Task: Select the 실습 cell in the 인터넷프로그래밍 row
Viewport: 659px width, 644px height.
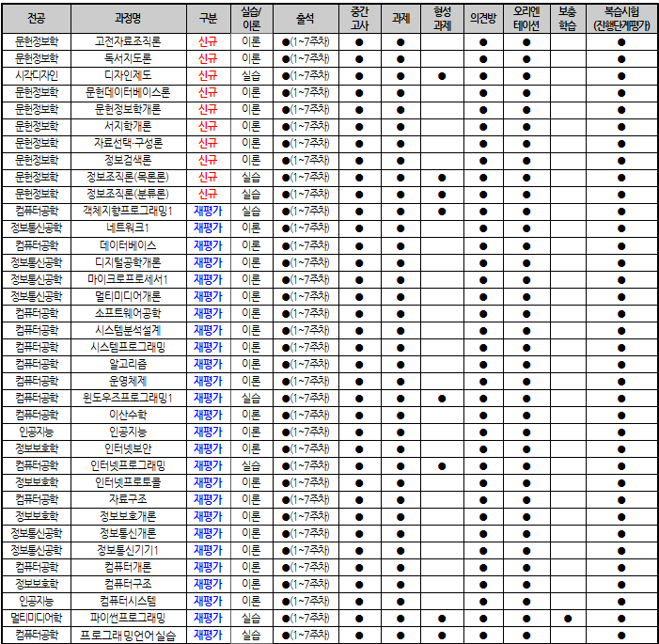Action: tap(251, 465)
